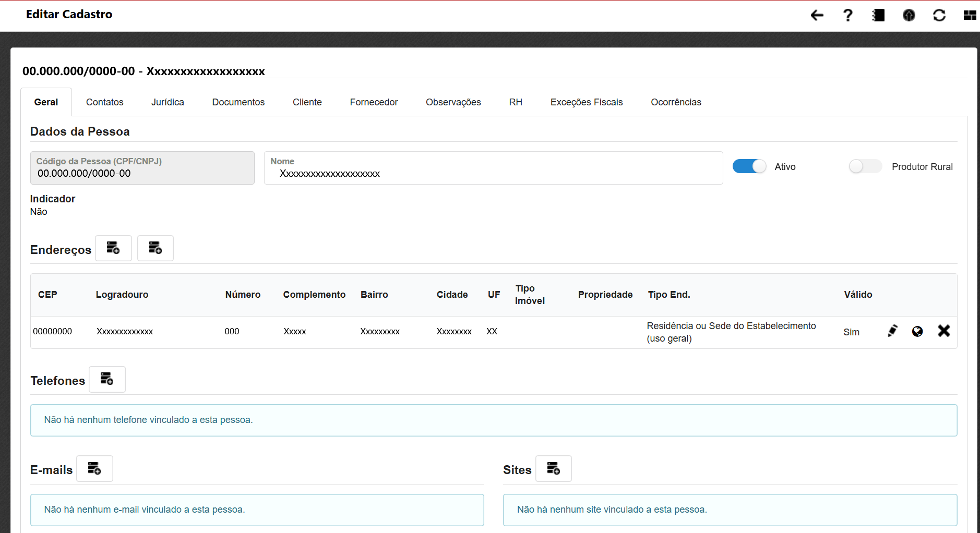Add a new phone next to Telefones
The image size is (980, 533).
[x=107, y=379]
